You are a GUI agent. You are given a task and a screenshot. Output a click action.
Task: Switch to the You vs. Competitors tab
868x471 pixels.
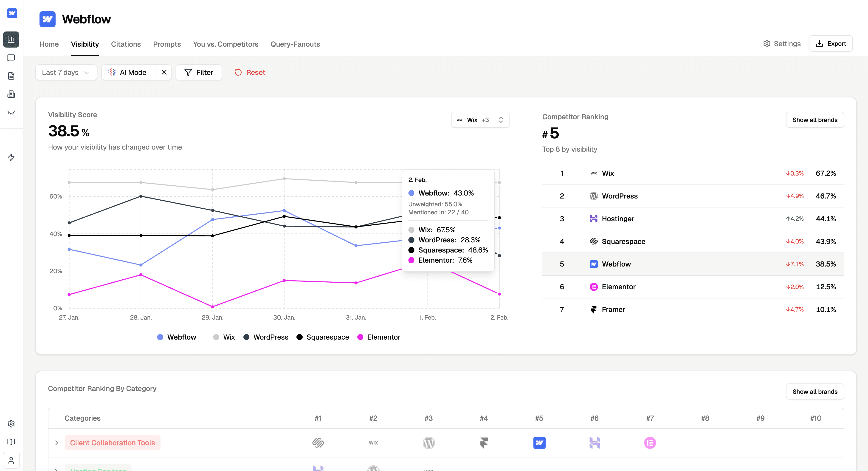(225, 44)
